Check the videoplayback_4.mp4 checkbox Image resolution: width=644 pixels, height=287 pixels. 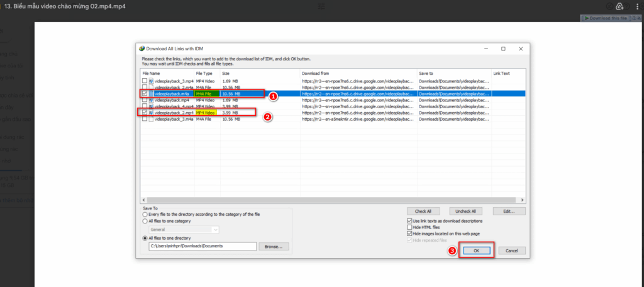pyautogui.click(x=145, y=106)
